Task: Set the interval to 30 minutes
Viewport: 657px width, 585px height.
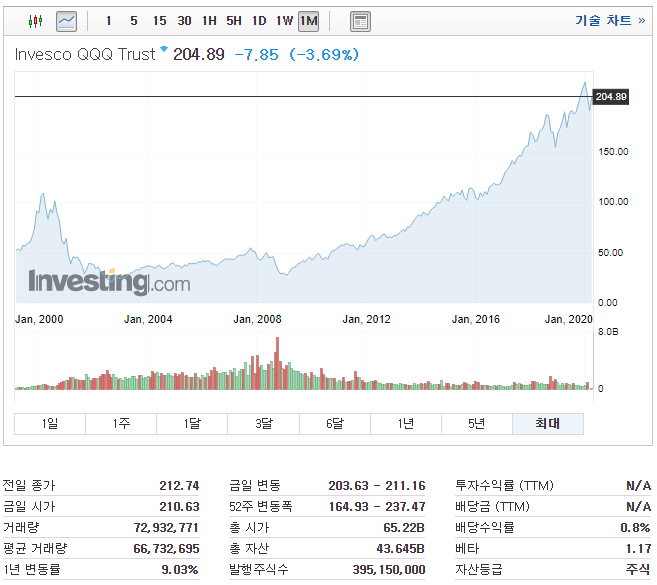Action: pos(184,21)
